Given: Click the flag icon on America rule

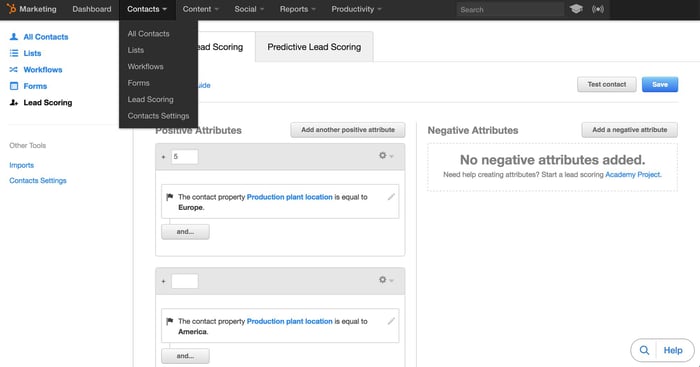Looking at the screenshot, I should [170, 321].
